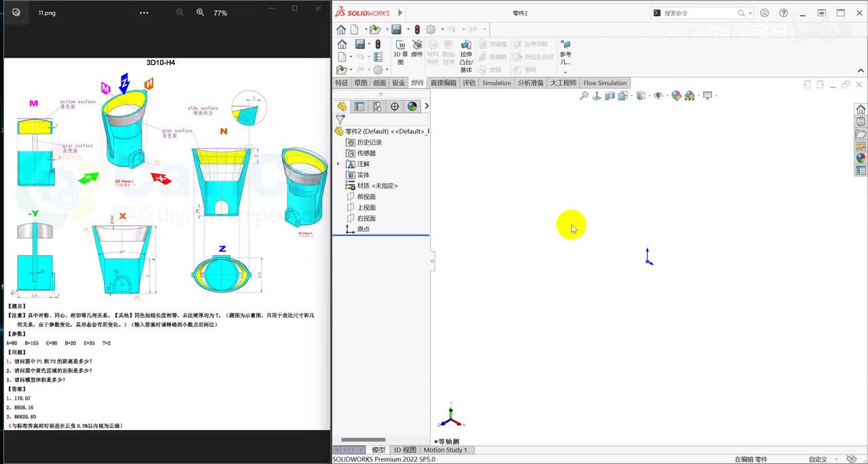Open SOLIDWORKS Resources home in task pane
This screenshot has width=868, height=464.
point(861,110)
